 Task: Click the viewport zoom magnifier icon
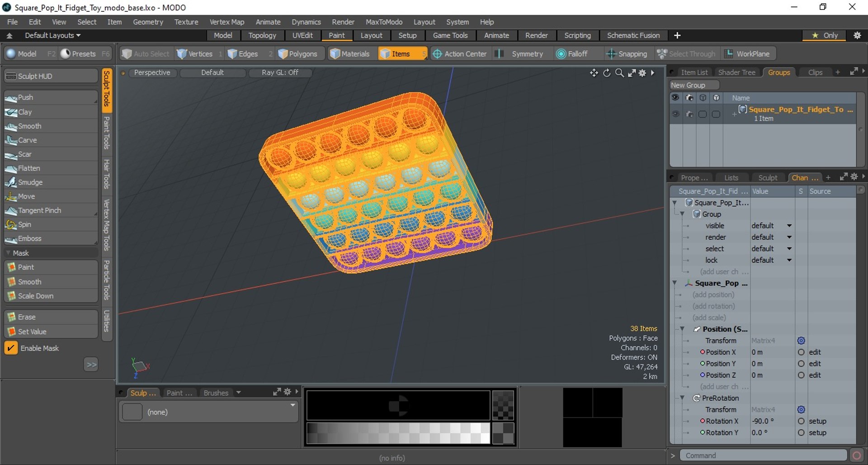(619, 73)
